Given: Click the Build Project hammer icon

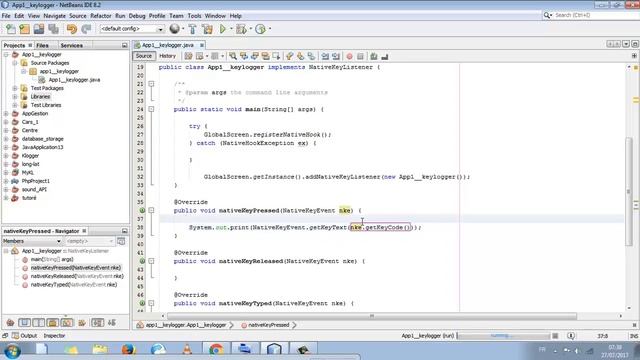Looking at the screenshot, I should [192, 29].
